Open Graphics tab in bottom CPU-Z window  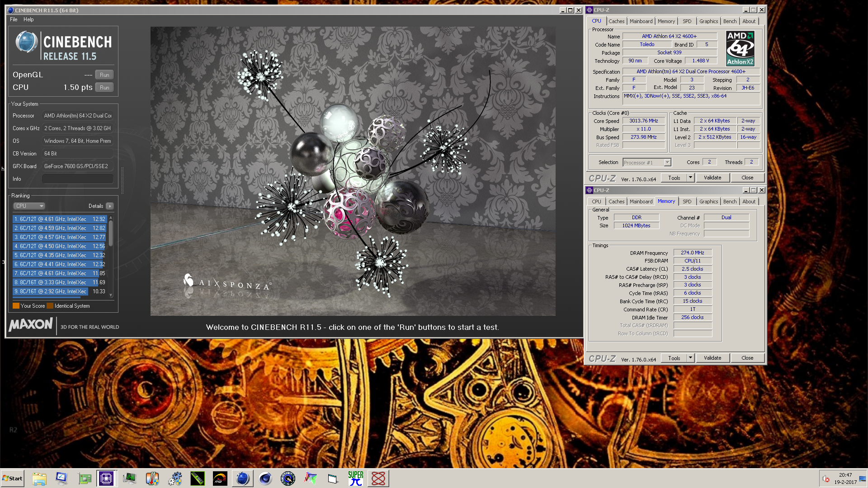click(708, 202)
